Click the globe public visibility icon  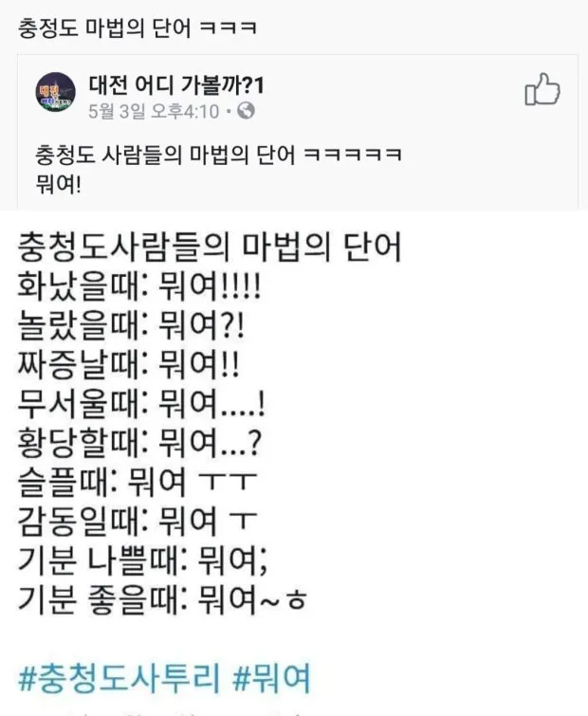click(246, 111)
